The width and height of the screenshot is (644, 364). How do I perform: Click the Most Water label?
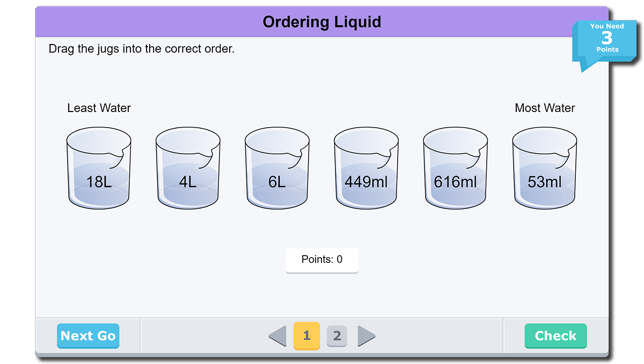pos(545,108)
